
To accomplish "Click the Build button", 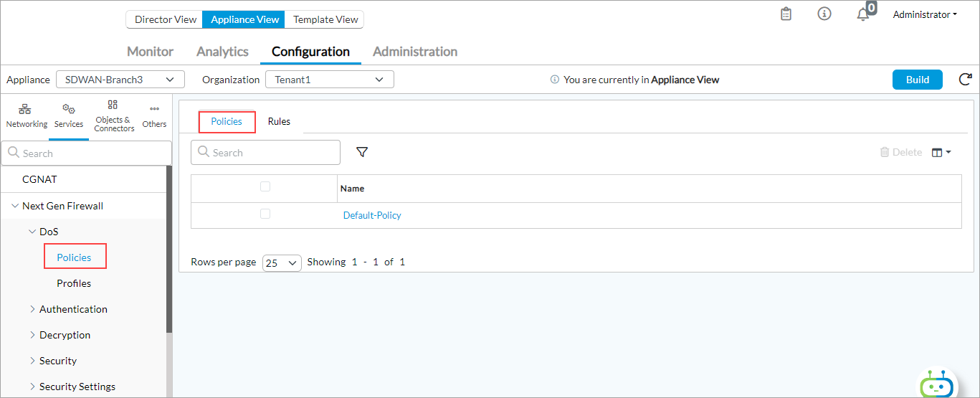I will (x=917, y=80).
